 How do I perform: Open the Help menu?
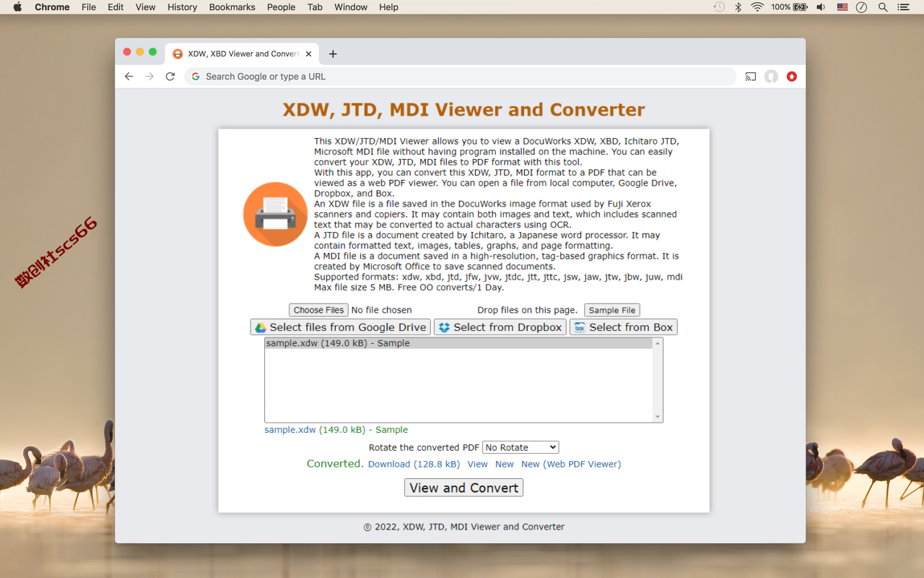click(388, 7)
